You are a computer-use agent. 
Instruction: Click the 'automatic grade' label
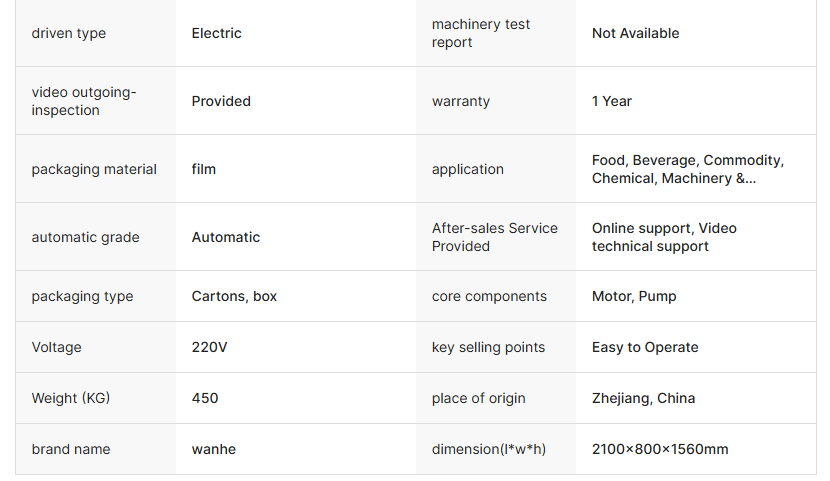tap(85, 237)
